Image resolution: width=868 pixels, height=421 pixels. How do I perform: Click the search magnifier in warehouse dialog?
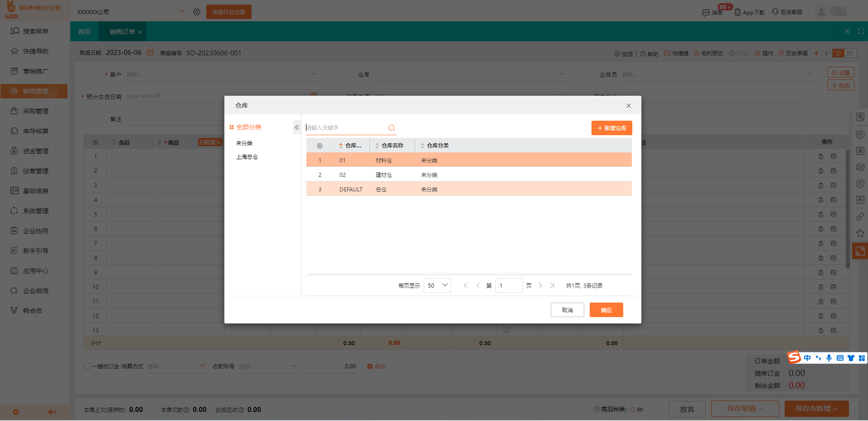pyautogui.click(x=391, y=128)
